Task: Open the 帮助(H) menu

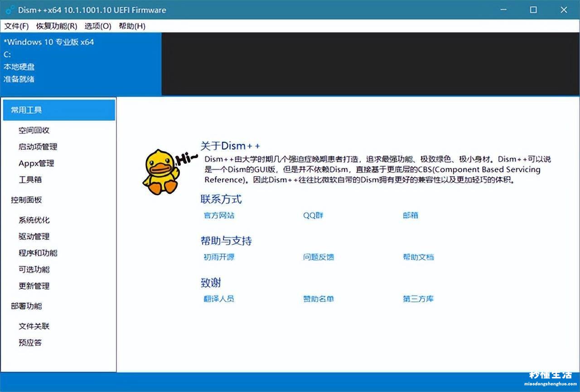Action: (x=132, y=26)
